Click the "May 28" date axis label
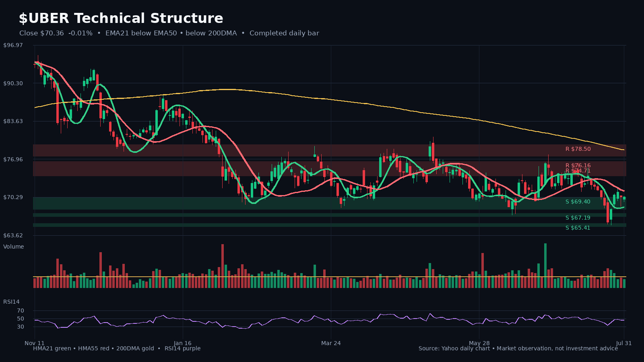The image size is (644, 362). [479, 343]
